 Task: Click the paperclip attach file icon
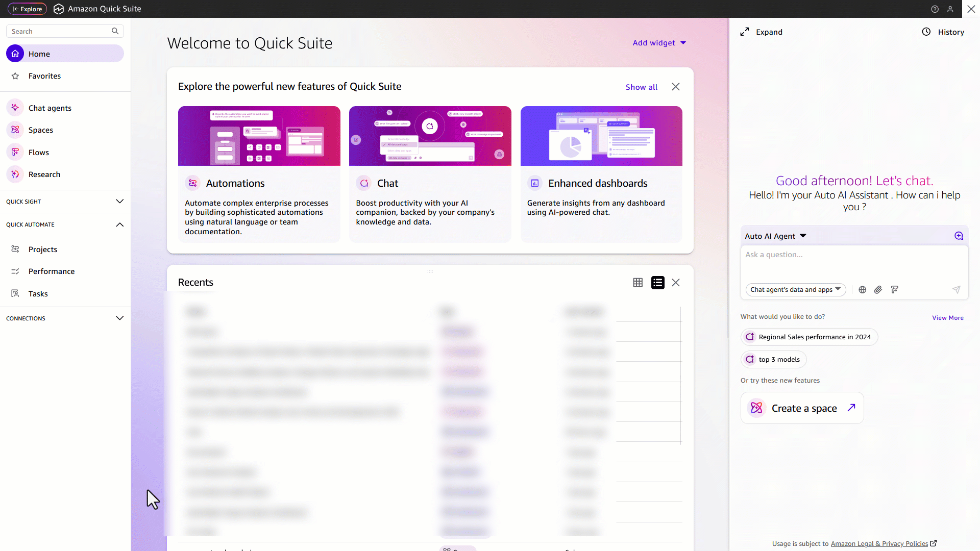click(x=878, y=290)
